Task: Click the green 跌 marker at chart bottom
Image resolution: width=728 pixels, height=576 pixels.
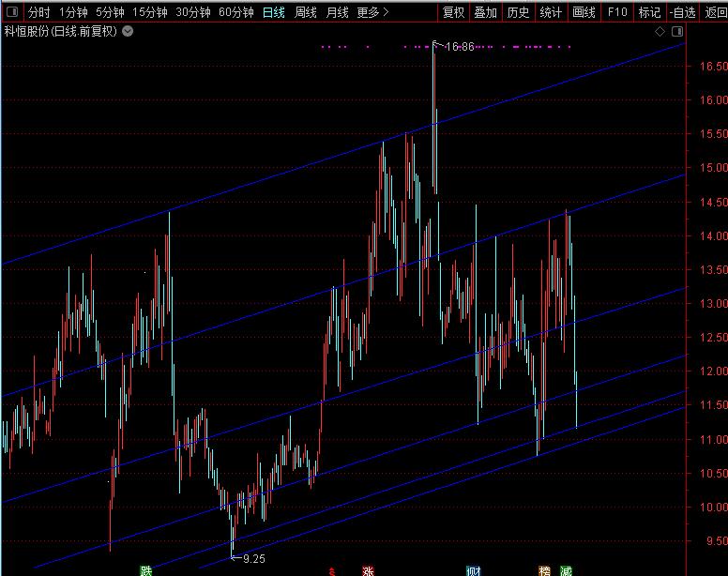Action: point(145,569)
